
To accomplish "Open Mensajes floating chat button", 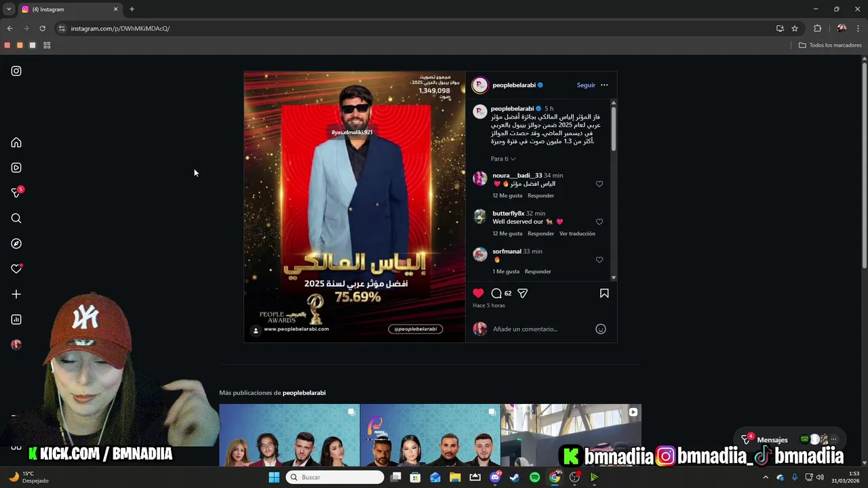I will click(791, 439).
